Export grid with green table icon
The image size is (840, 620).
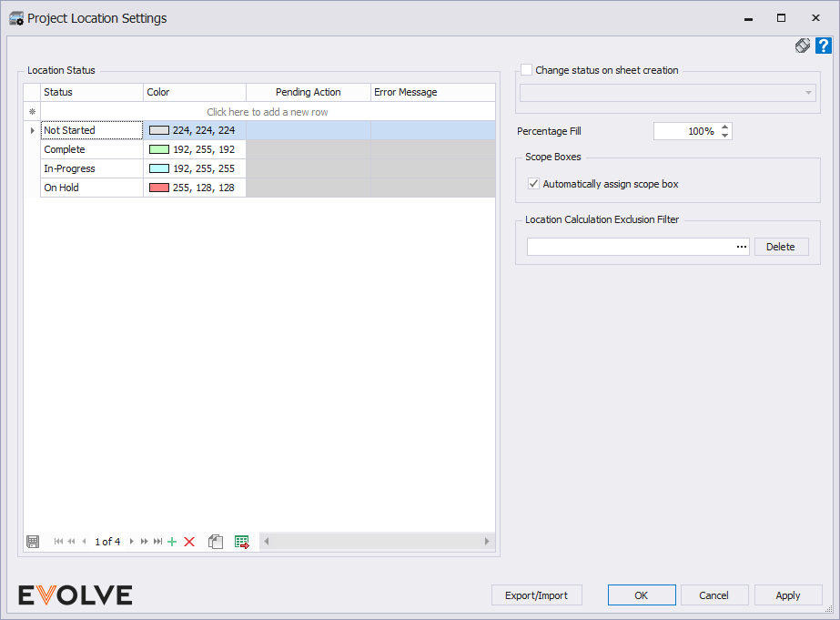pos(242,541)
